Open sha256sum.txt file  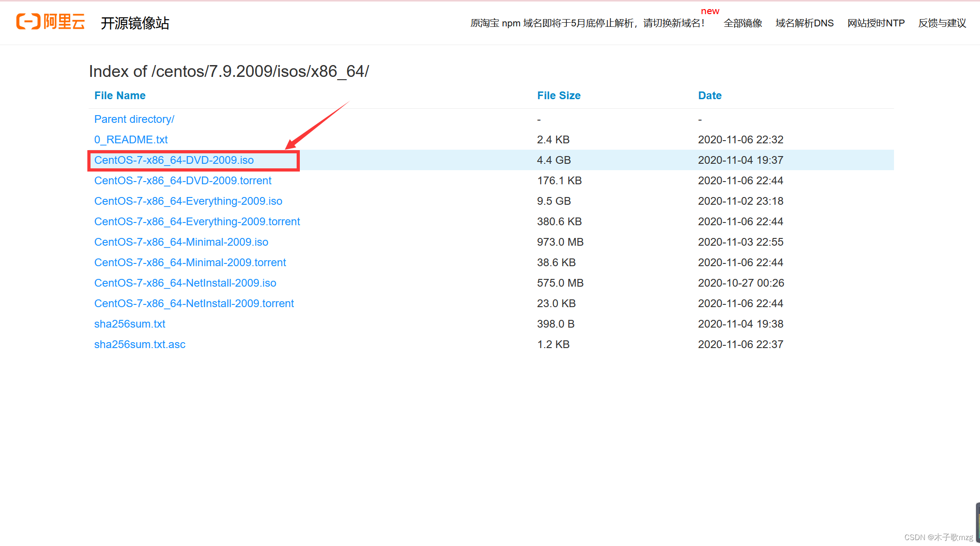point(130,324)
